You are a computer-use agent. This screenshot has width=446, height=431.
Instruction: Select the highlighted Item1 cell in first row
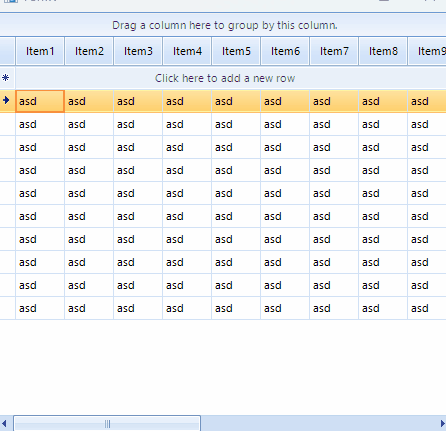click(40, 101)
